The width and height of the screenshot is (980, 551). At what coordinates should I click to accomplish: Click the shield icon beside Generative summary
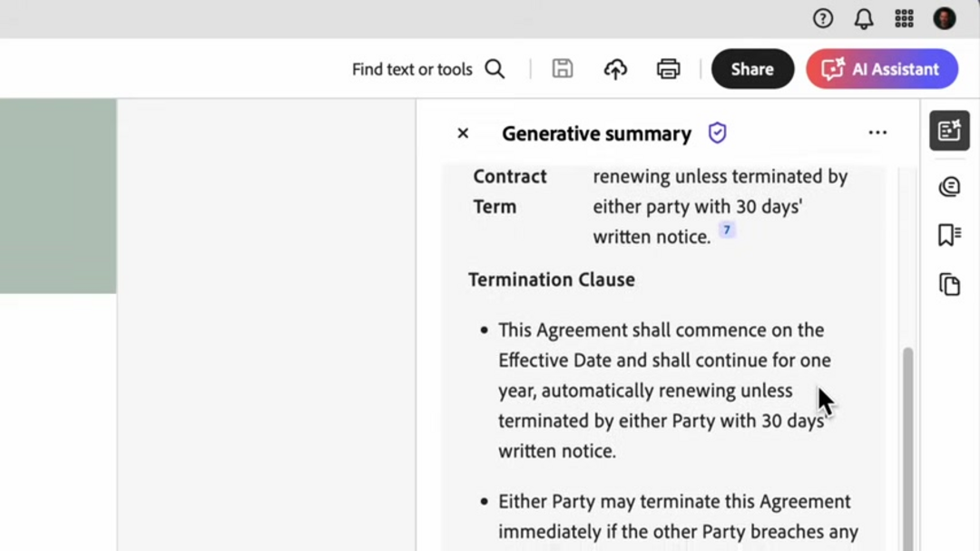pos(718,133)
